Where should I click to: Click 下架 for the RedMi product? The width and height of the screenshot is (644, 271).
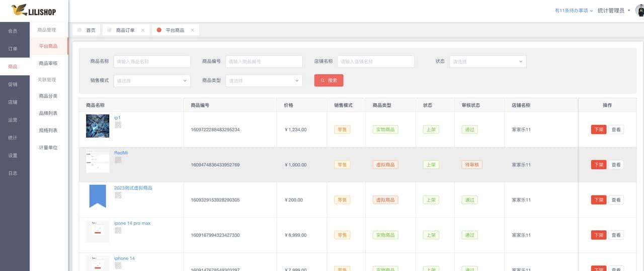click(599, 165)
